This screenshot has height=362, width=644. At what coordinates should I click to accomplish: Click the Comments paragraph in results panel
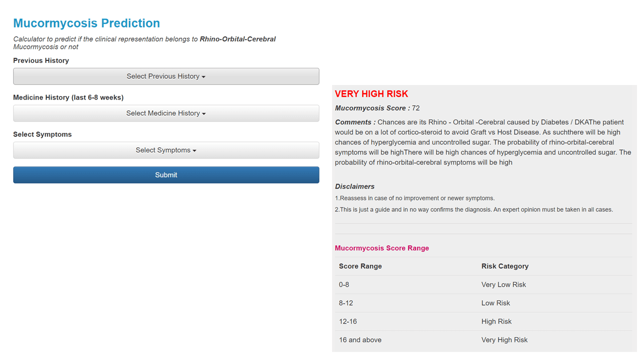click(482, 142)
